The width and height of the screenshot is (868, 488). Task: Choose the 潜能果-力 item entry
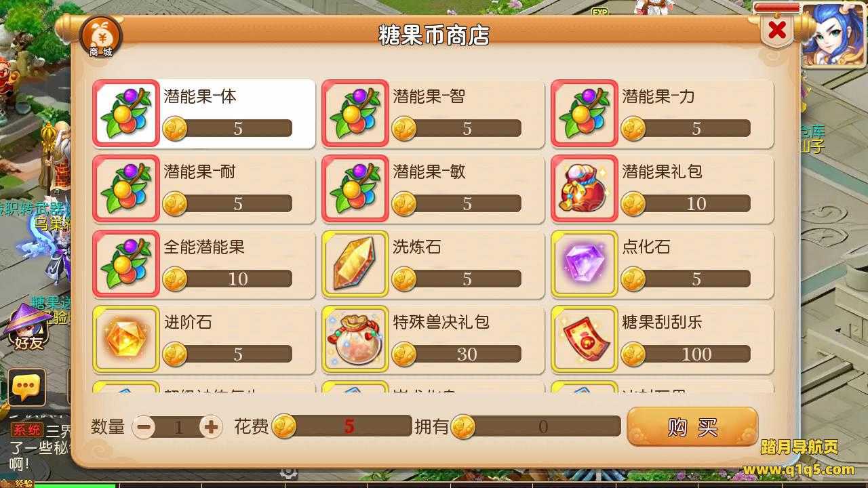click(663, 113)
